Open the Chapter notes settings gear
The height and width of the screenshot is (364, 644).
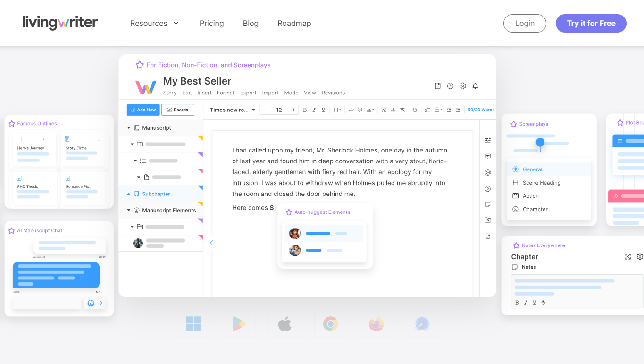640,256
